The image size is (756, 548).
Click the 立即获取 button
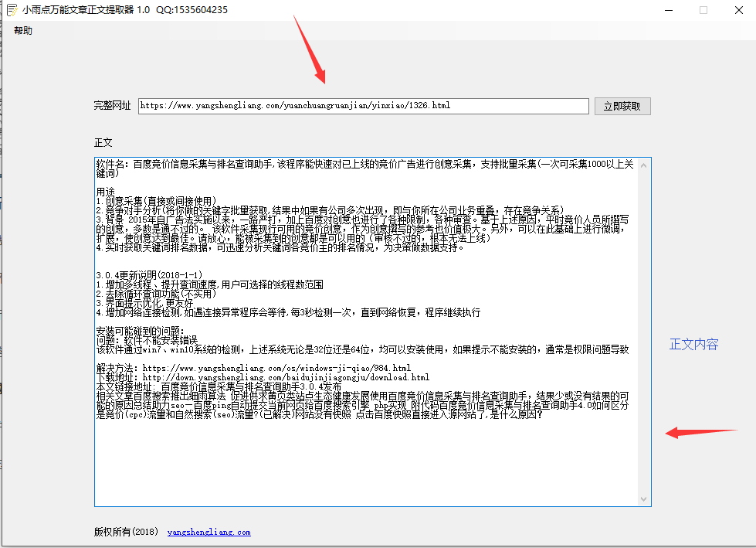(x=622, y=106)
